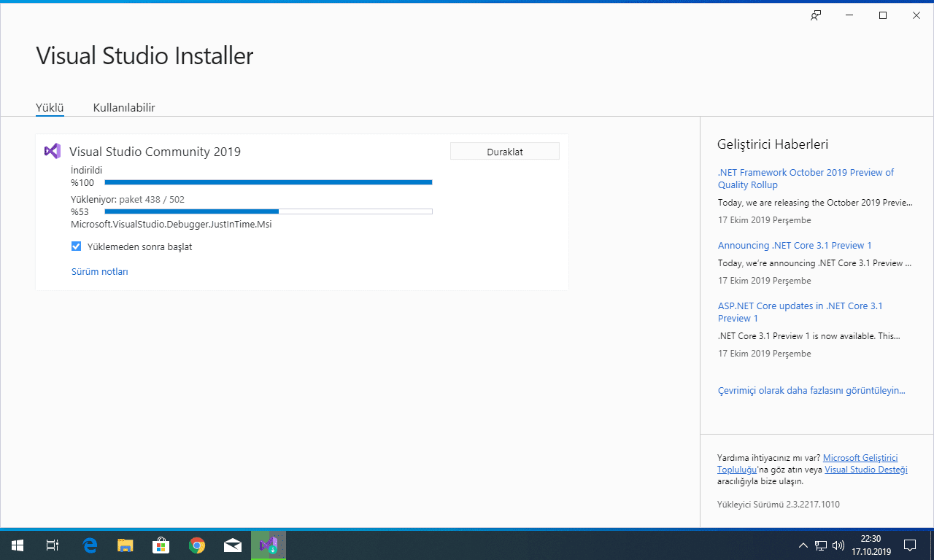The width and height of the screenshot is (934, 560).
Task: Open the volume control tray icon
Action: pyautogui.click(x=838, y=545)
